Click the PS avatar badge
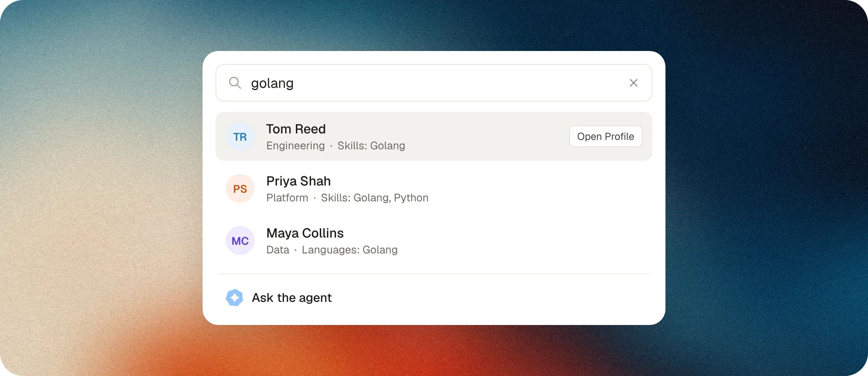868x376 pixels. (x=240, y=189)
